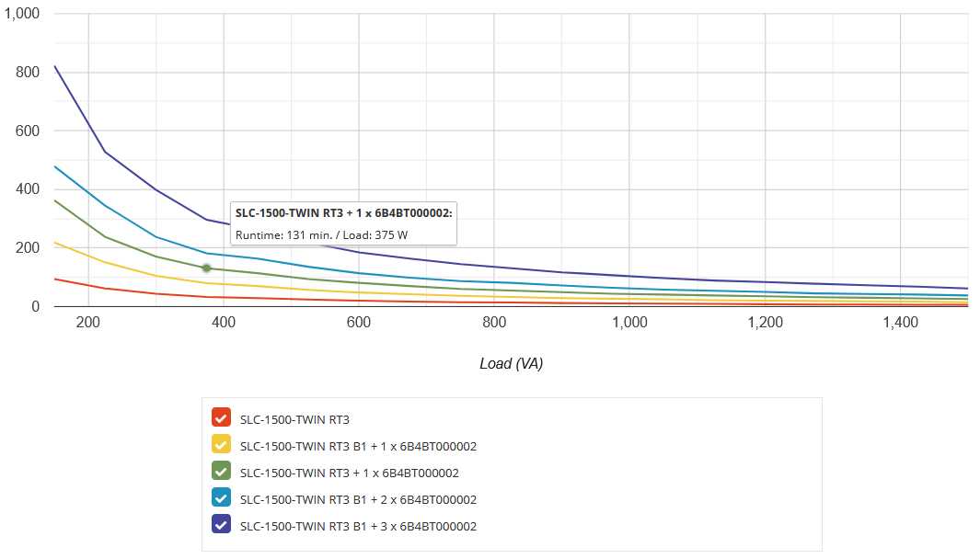Click the blue line's starting point at left edge
The height and width of the screenshot is (559, 980).
56,167
